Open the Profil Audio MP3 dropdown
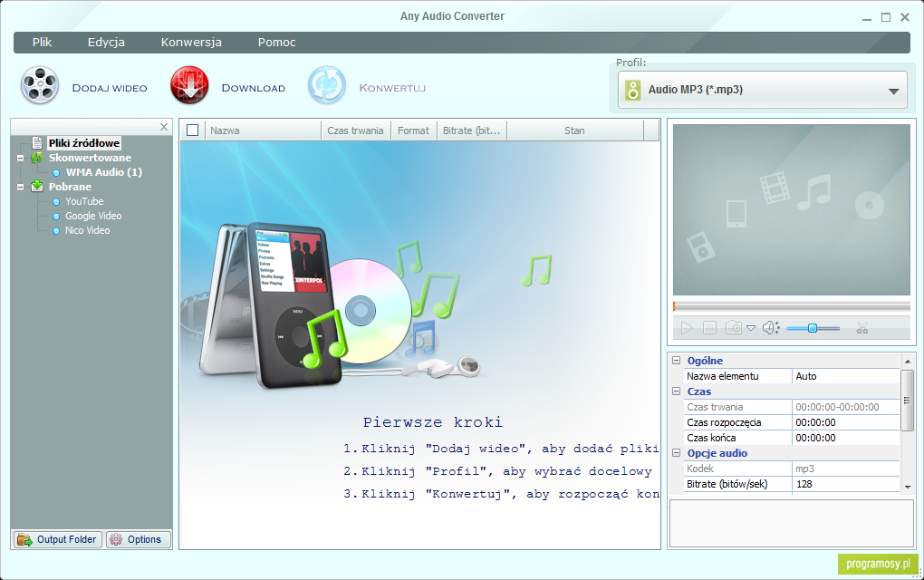Image resolution: width=924 pixels, height=580 pixels. coord(762,90)
